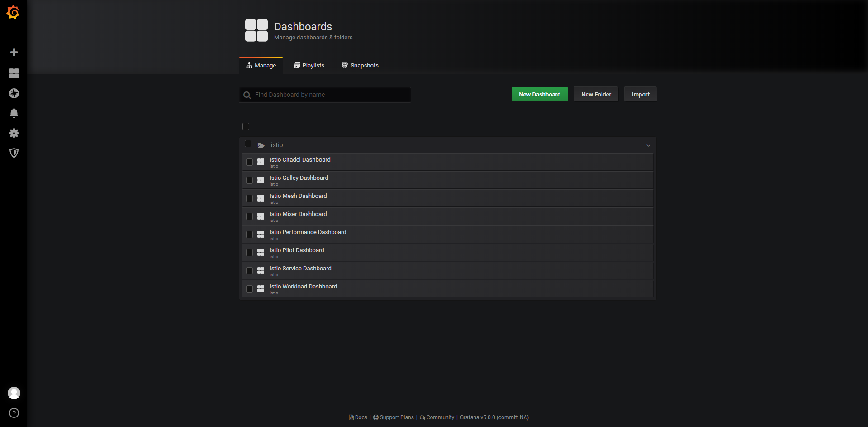Open the Istio Pilot Dashboard title
The height and width of the screenshot is (427, 868).
point(297,250)
